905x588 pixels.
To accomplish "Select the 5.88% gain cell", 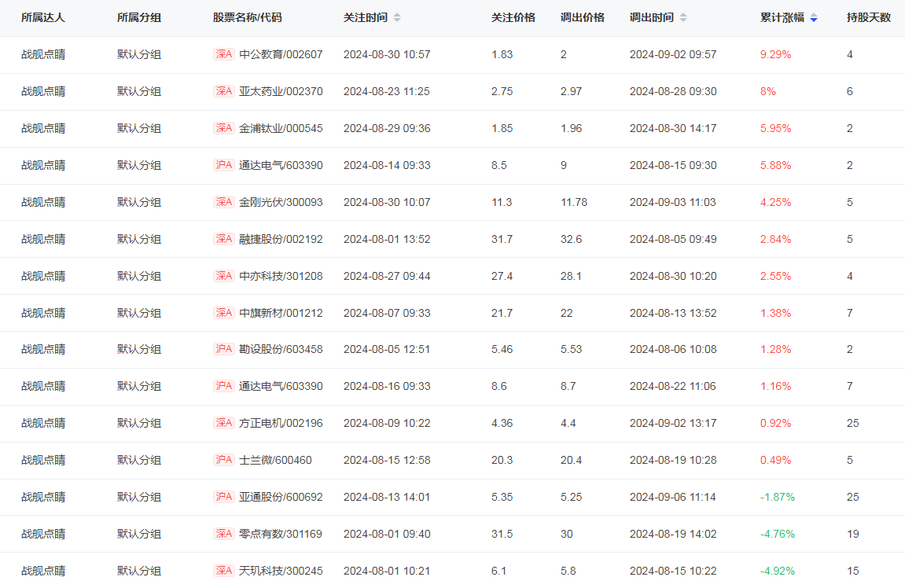I will click(776, 165).
